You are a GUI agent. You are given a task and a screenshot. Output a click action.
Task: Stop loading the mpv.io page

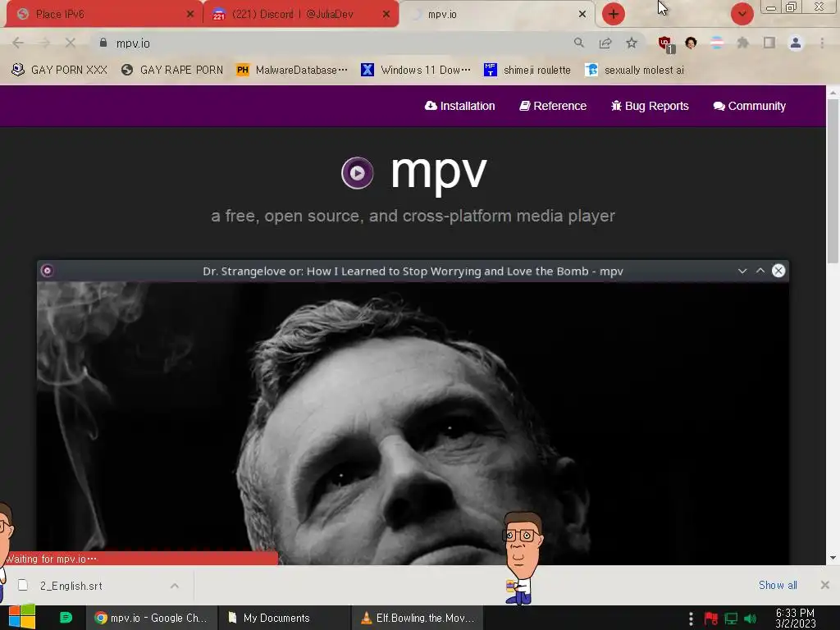tap(71, 43)
